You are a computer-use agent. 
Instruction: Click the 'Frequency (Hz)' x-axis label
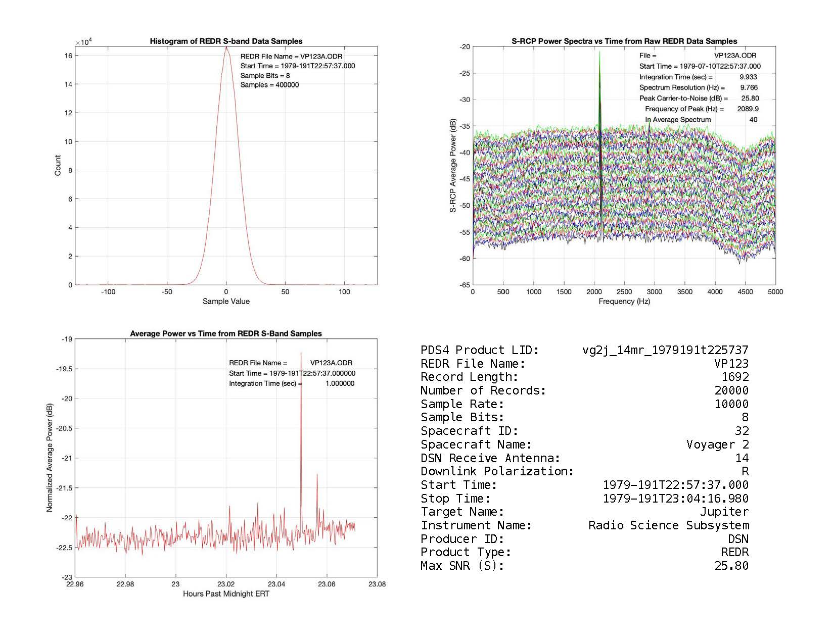click(624, 302)
